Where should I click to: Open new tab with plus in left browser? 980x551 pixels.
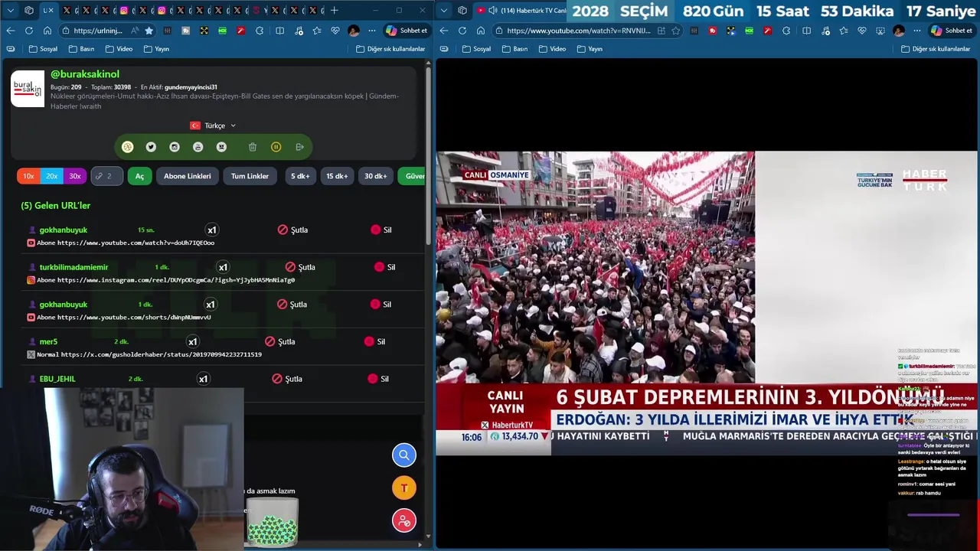coord(334,11)
